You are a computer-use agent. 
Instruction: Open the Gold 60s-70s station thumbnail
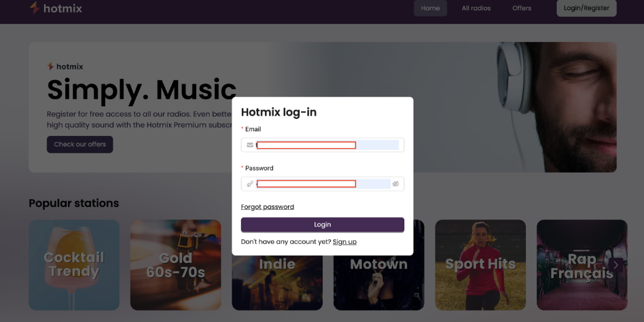pyautogui.click(x=175, y=265)
